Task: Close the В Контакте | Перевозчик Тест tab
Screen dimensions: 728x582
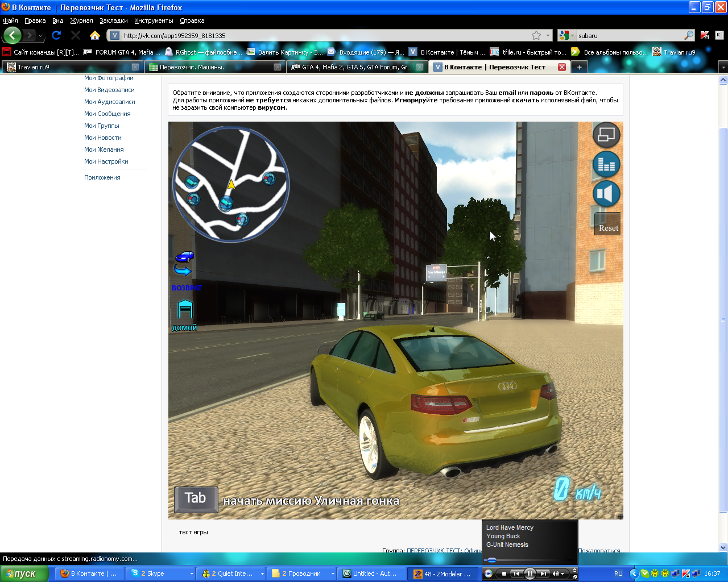Action: (562, 67)
